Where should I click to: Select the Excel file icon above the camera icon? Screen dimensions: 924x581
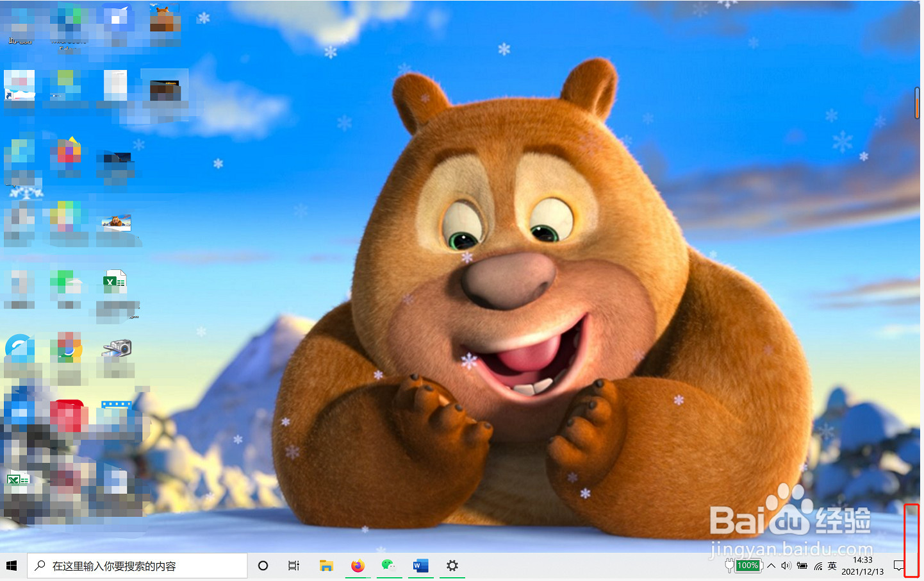pyautogui.click(x=115, y=282)
